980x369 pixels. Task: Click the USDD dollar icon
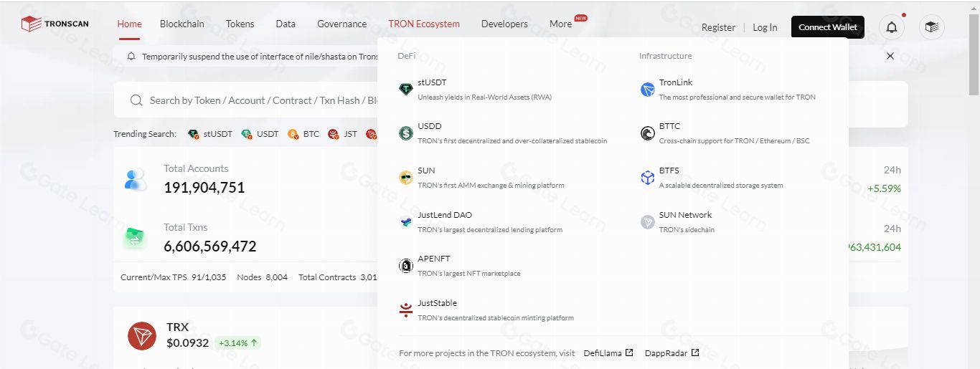[x=406, y=133]
